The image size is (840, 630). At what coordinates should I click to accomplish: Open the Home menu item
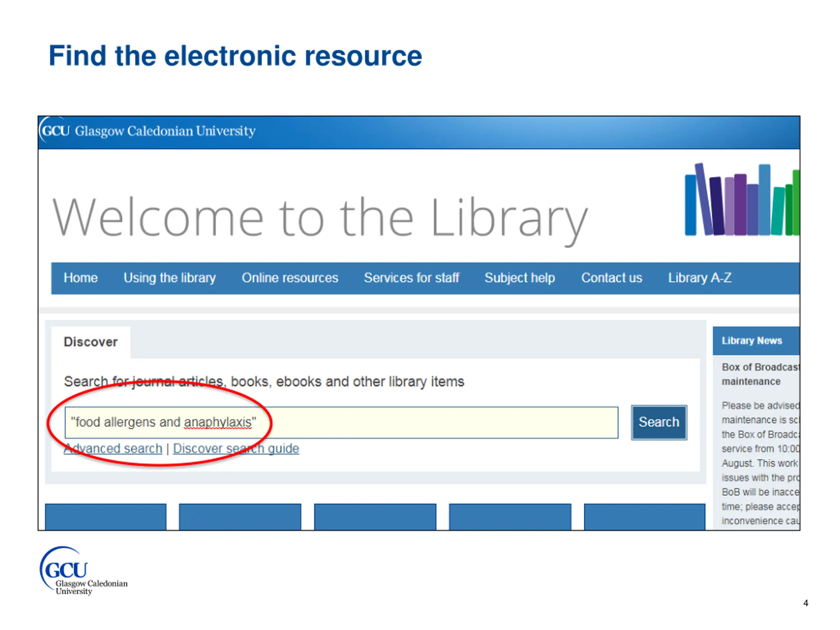(x=80, y=278)
